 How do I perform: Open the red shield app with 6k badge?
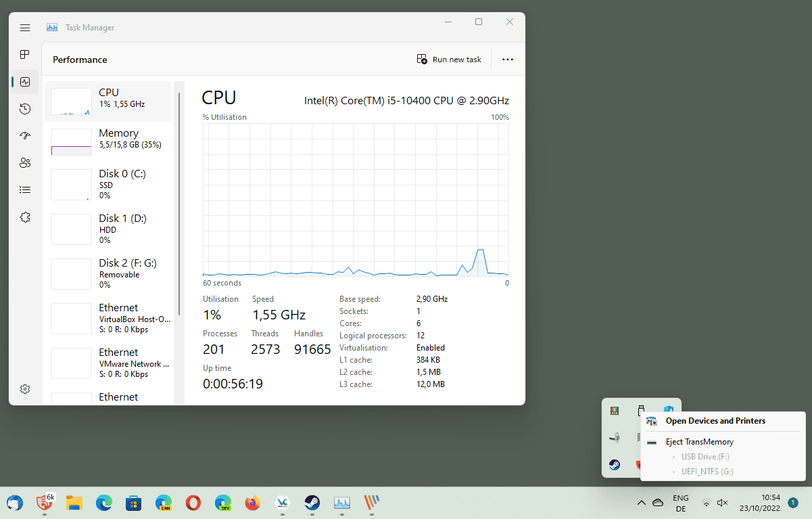point(45,501)
